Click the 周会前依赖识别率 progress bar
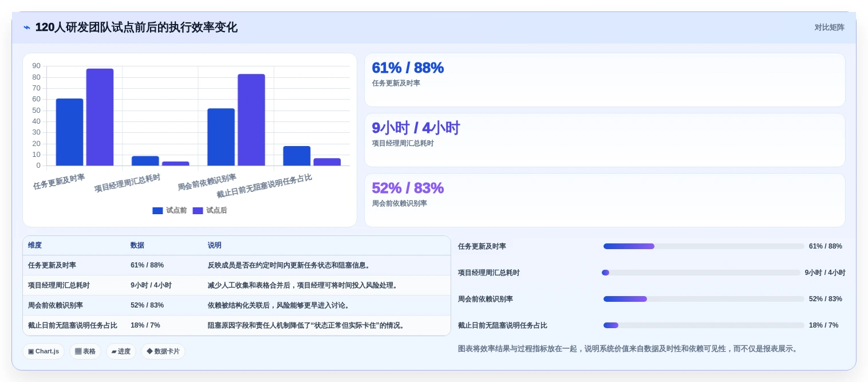Screen dimensions: 868x382 click(x=704, y=299)
